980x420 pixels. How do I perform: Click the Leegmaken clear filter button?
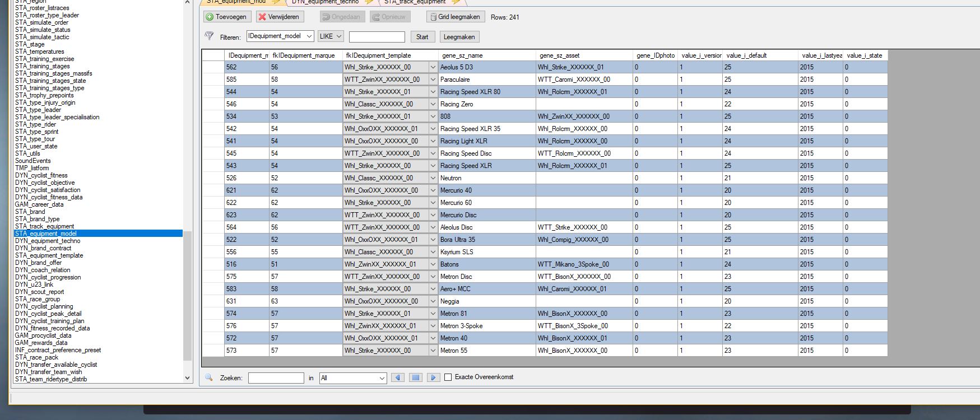pos(459,37)
